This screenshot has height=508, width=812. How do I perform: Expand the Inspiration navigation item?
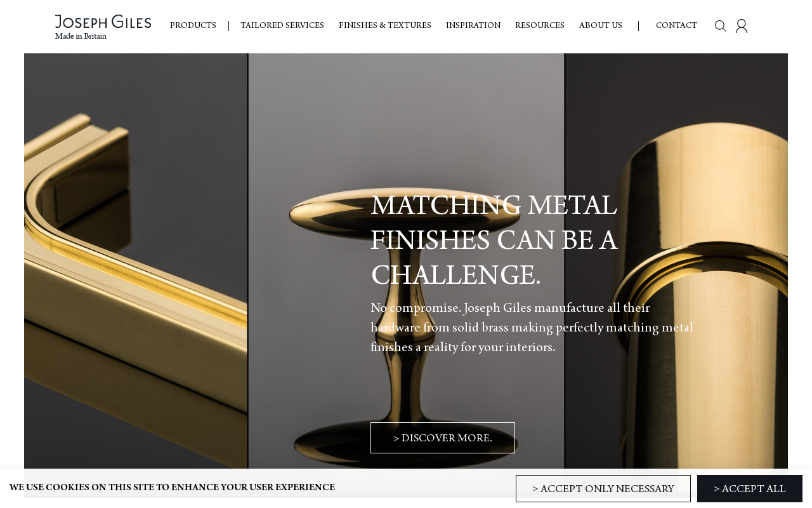473,26
